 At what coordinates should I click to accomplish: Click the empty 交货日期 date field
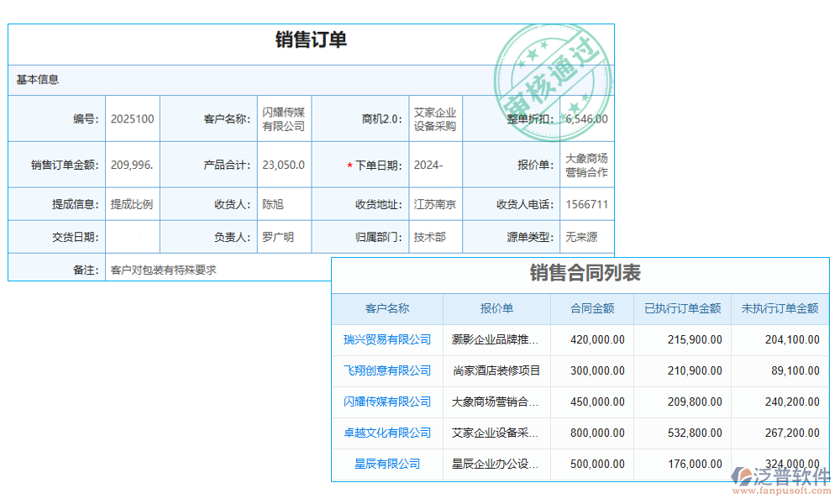pyautogui.click(x=131, y=236)
